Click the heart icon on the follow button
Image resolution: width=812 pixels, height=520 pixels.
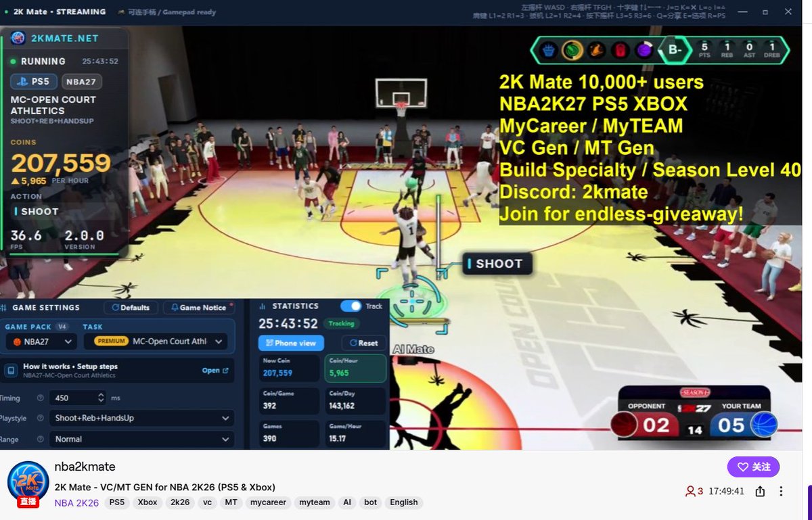tap(742, 467)
